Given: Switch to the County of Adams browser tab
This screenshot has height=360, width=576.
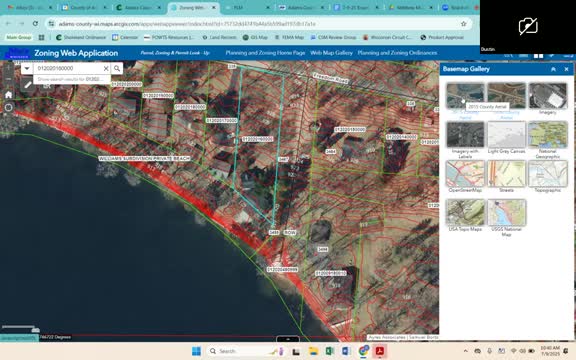Looking at the screenshot, I should (84, 8).
